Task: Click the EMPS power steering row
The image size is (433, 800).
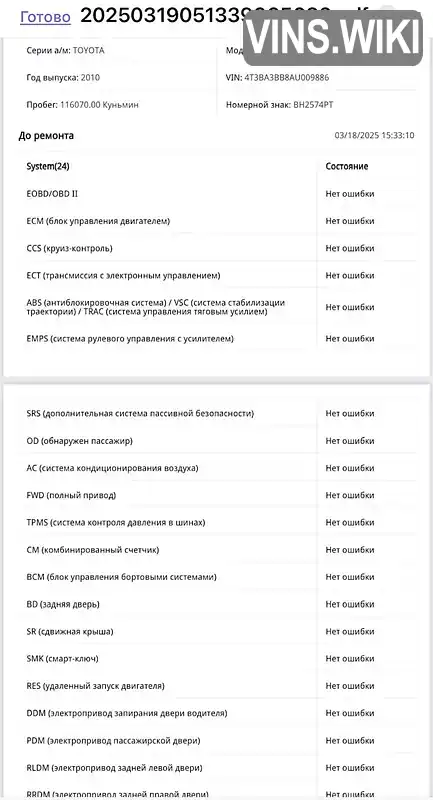Action: (x=221, y=339)
